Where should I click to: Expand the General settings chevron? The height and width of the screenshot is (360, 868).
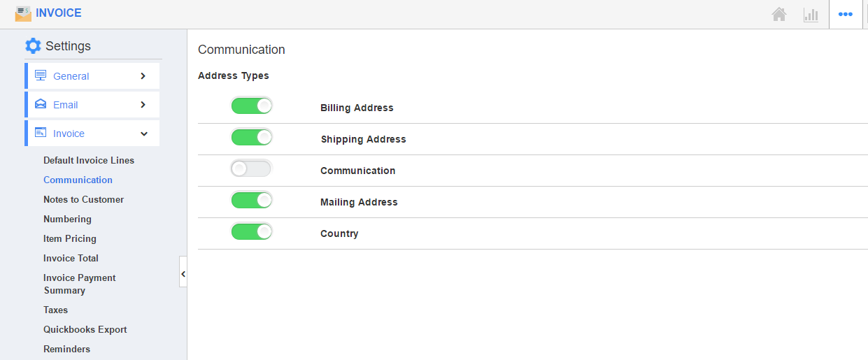coord(143,75)
